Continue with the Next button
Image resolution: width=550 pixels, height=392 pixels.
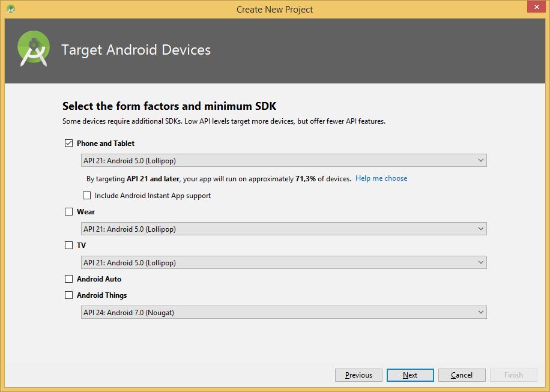[x=410, y=375]
